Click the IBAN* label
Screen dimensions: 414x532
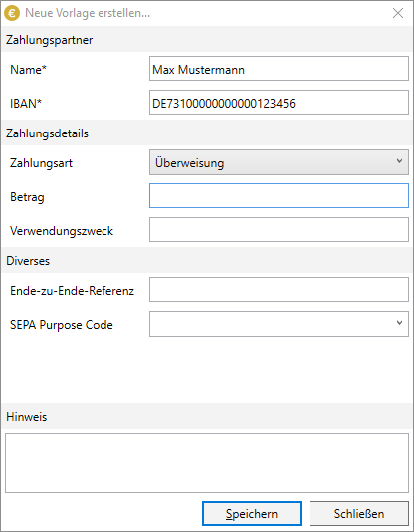[26, 103]
